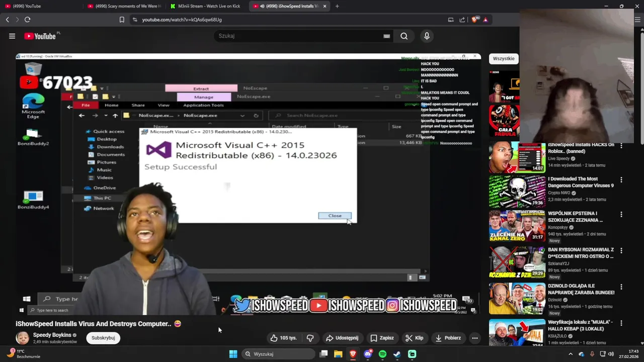Subscribe using the Subskrybuj button
644x362 pixels.
[x=103, y=338]
